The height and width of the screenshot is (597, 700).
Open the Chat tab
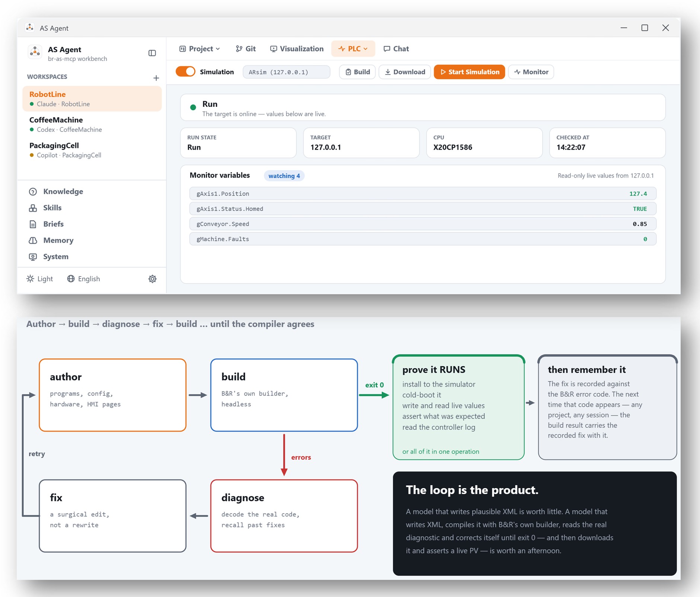[396, 49]
